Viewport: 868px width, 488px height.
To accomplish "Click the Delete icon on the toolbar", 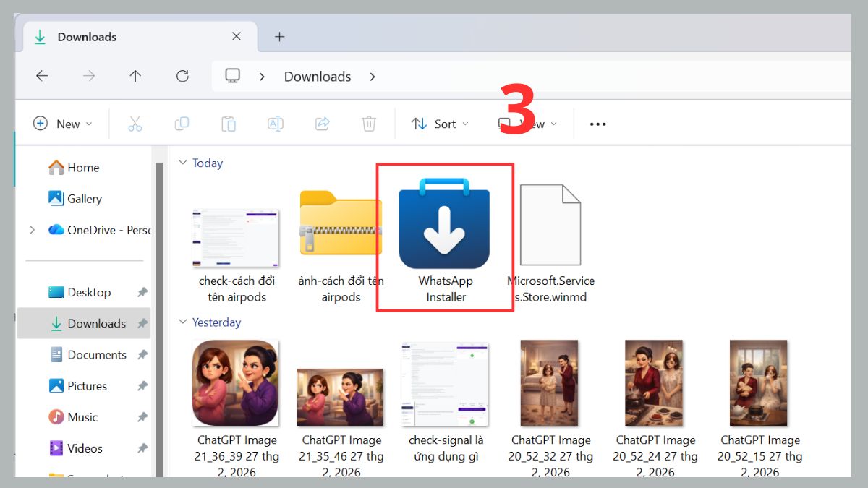I will pyautogui.click(x=369, y=124).
